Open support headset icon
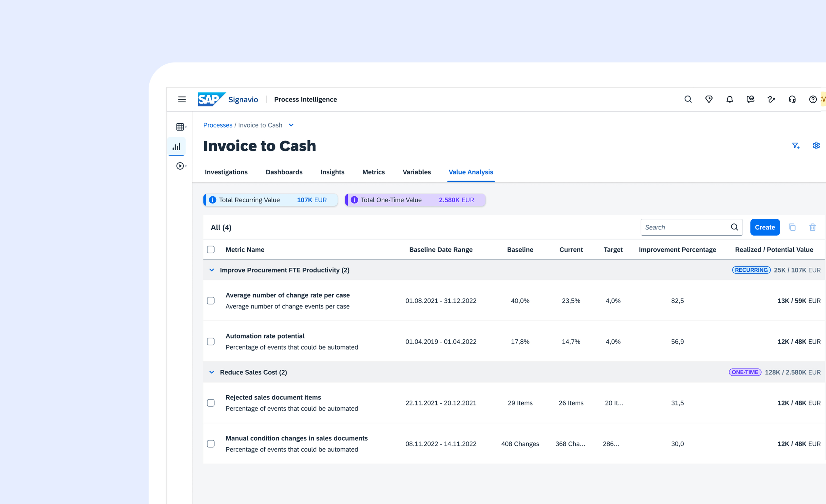826x504 pixels. [792, 99]
